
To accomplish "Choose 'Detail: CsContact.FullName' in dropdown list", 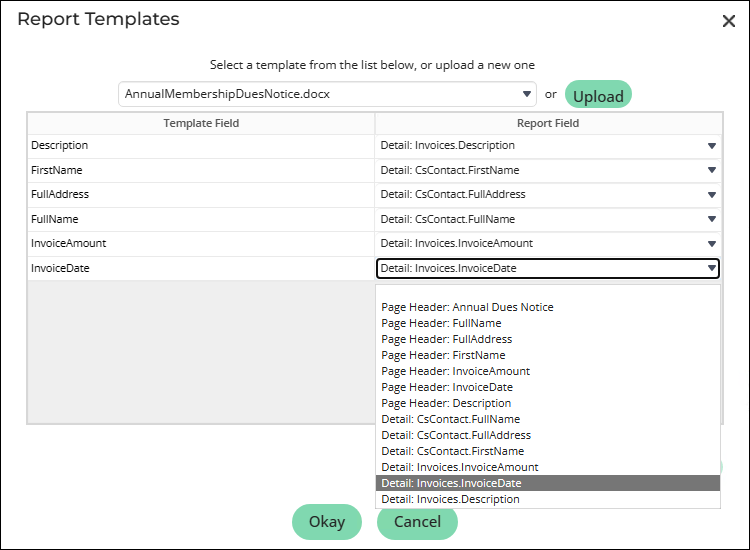I will click(548, 419).
